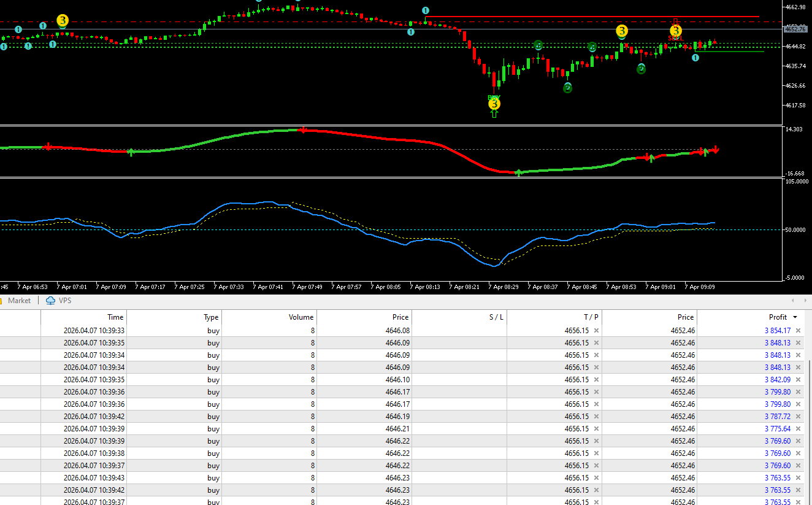This screenshot has width=812, height=505.
Task: Switch to the VPS tab
Action: [x=64, y=301]
